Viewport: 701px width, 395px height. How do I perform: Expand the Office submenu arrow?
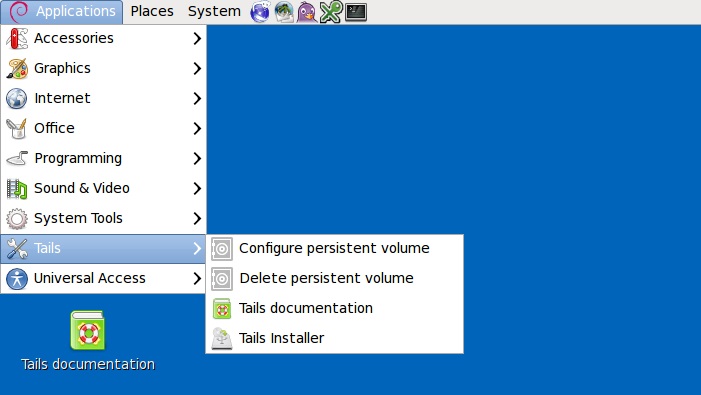[x=197, y=128]
